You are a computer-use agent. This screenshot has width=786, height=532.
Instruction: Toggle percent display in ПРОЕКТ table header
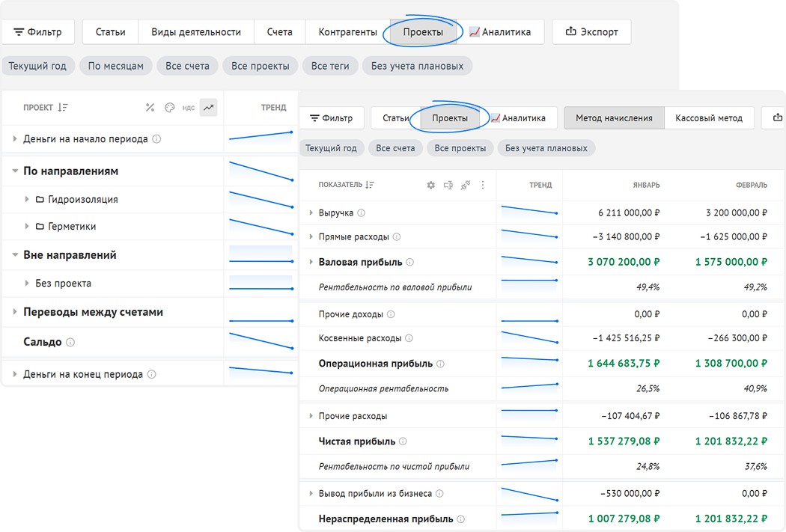pos(150,107)
